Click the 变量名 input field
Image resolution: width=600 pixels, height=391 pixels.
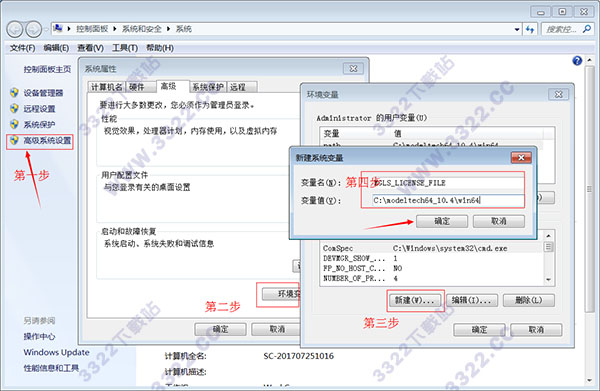[448, 183]
